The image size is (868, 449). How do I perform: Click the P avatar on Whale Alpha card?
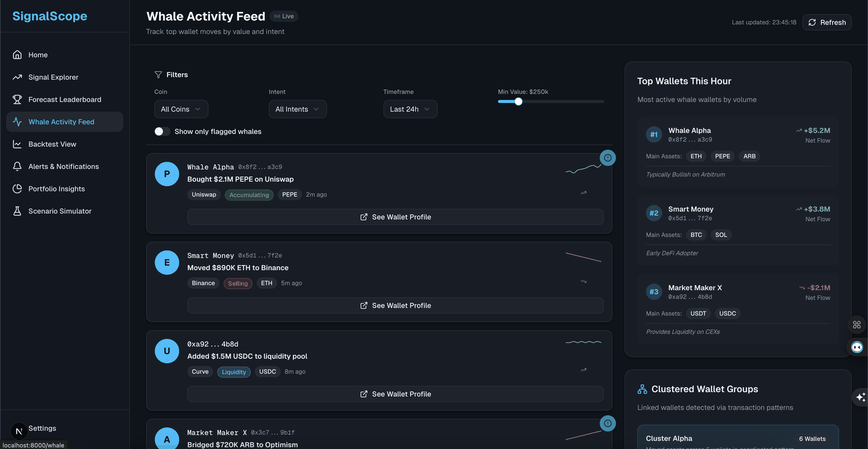[x=167, y=174]
